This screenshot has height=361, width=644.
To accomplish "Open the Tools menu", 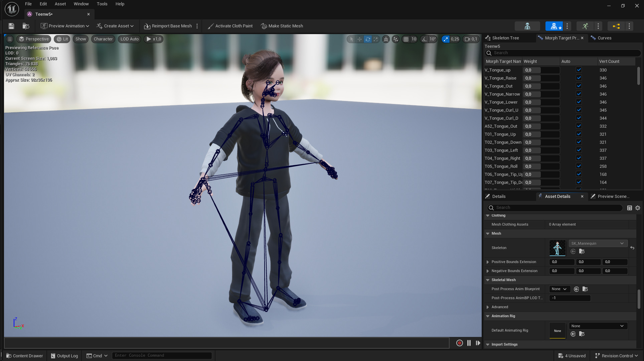I will point(102,4).
